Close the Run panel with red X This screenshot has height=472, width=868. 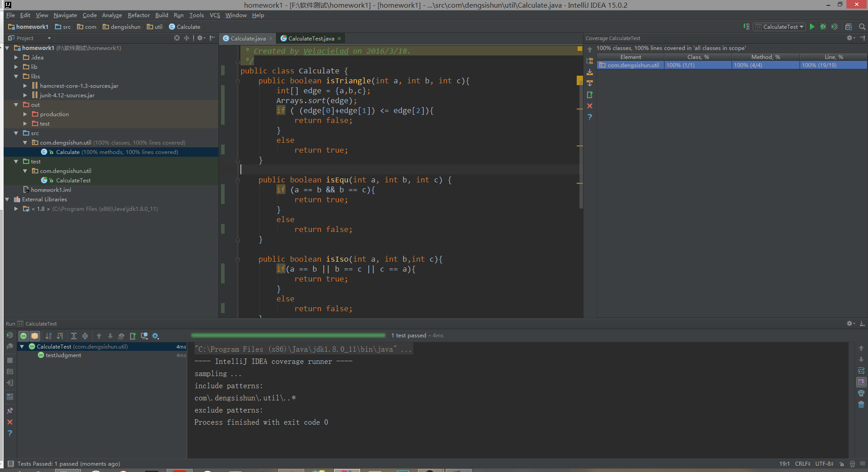coord(10,422)
